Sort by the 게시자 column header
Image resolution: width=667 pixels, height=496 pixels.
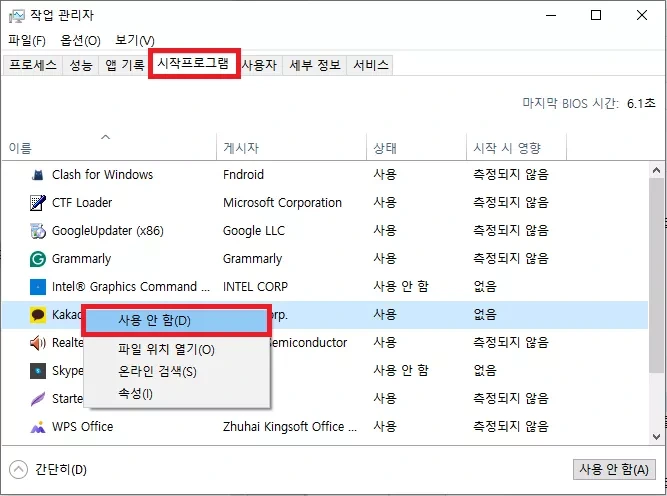291,147
